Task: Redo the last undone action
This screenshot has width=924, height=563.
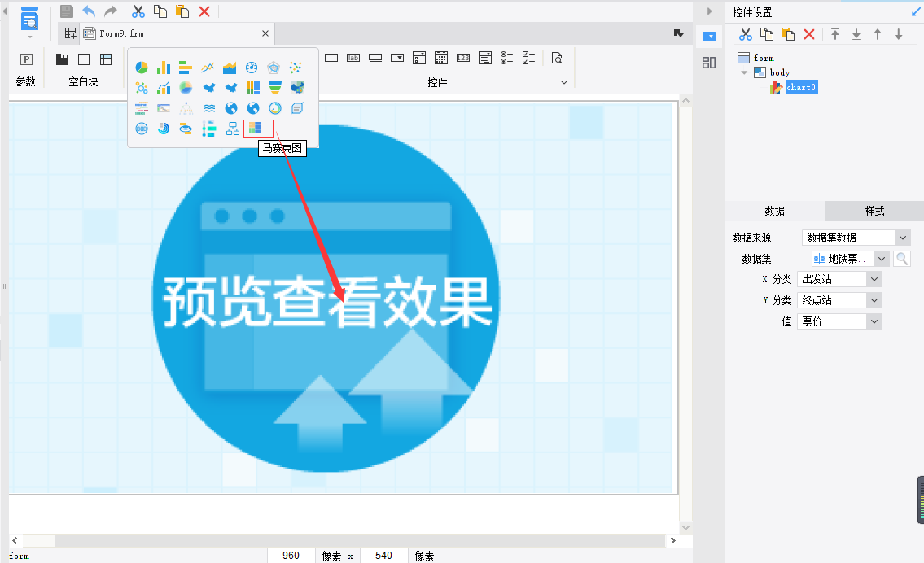Action: tap(110, 11)
